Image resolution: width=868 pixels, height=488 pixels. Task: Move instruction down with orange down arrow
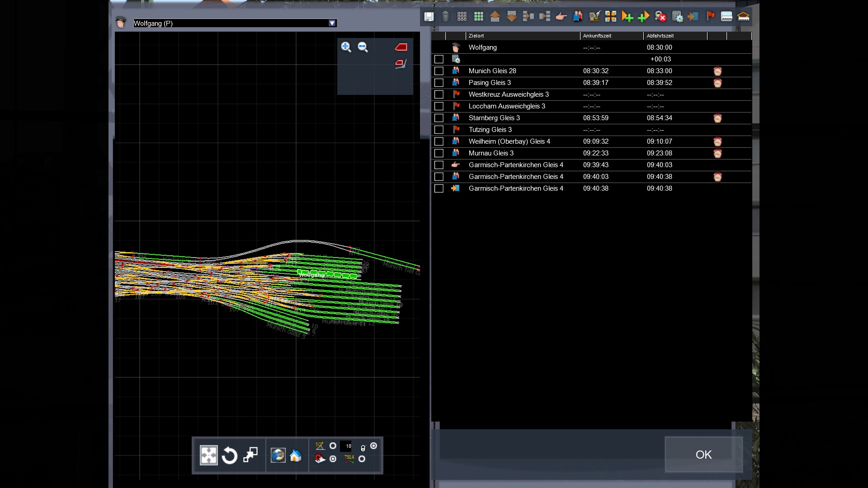tap(512, 17)
